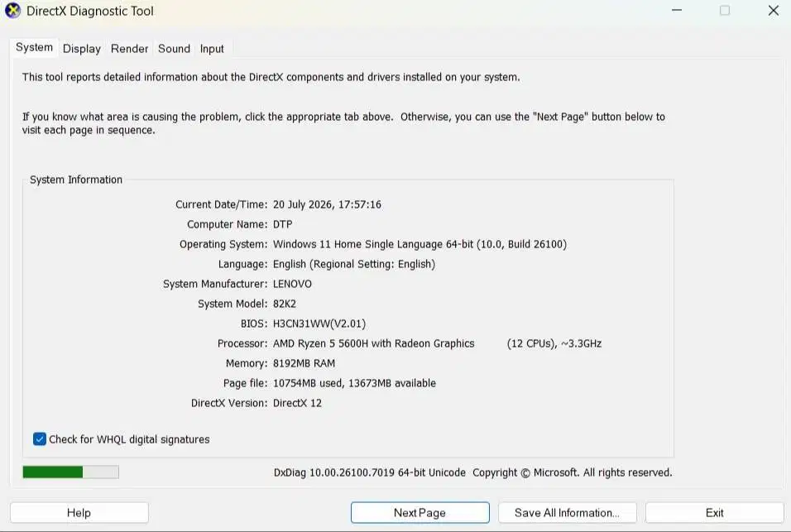Select the System tab

click(x=34, y=47)
